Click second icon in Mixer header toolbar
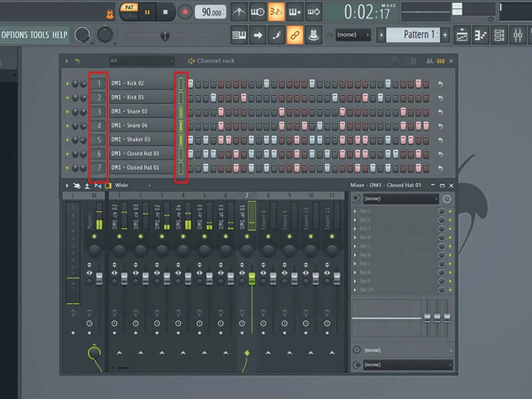Viewport: 532px width, 399px height. click(x=77, y=185)
